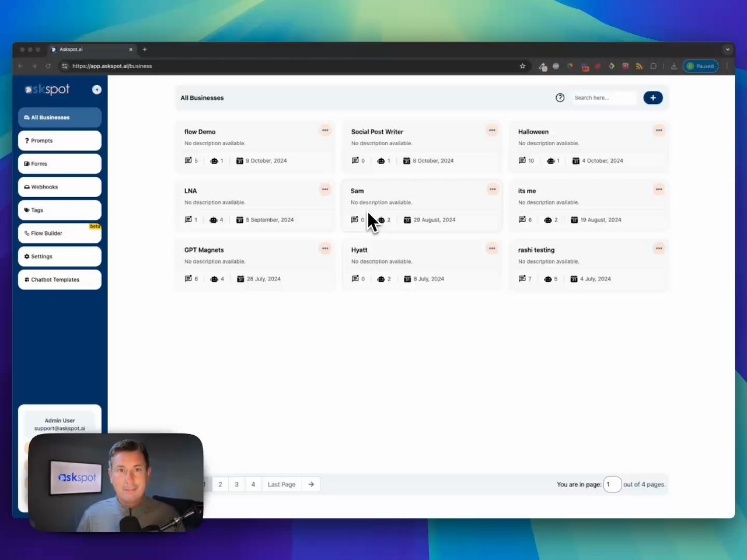Viewport: 747px width, 560px height.
Task: Click the current page number input
Action: [612, 484]
